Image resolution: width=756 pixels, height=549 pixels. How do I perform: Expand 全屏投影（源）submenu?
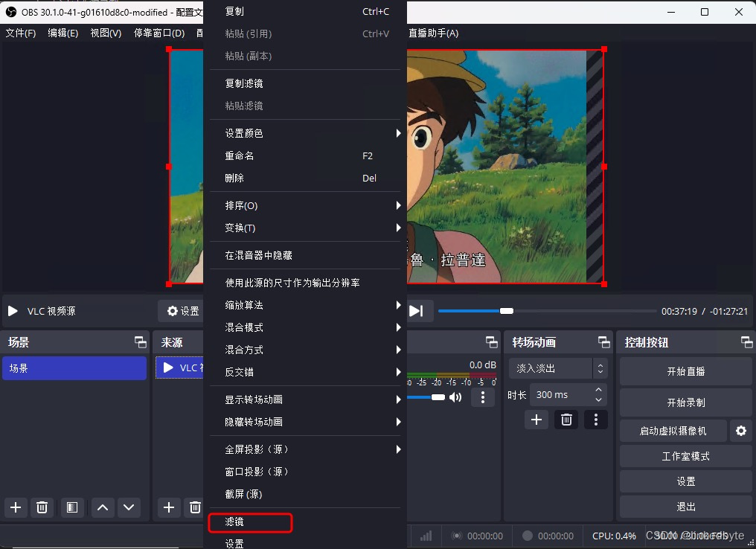[x=305, y=449]
